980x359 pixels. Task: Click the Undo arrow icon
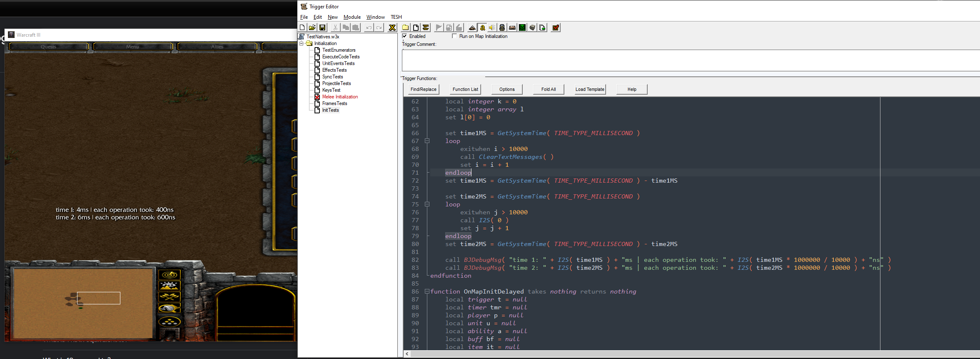point(369,28)
